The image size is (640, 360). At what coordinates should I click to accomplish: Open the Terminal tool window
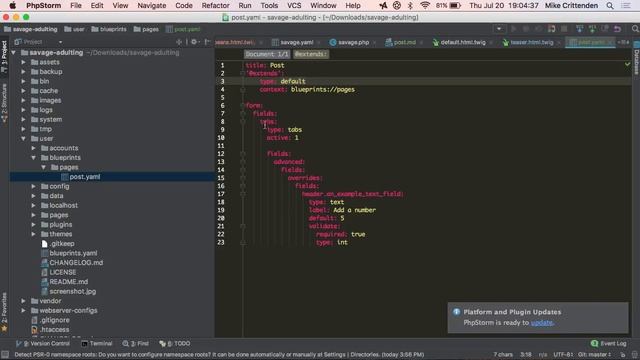coord(97,344)
